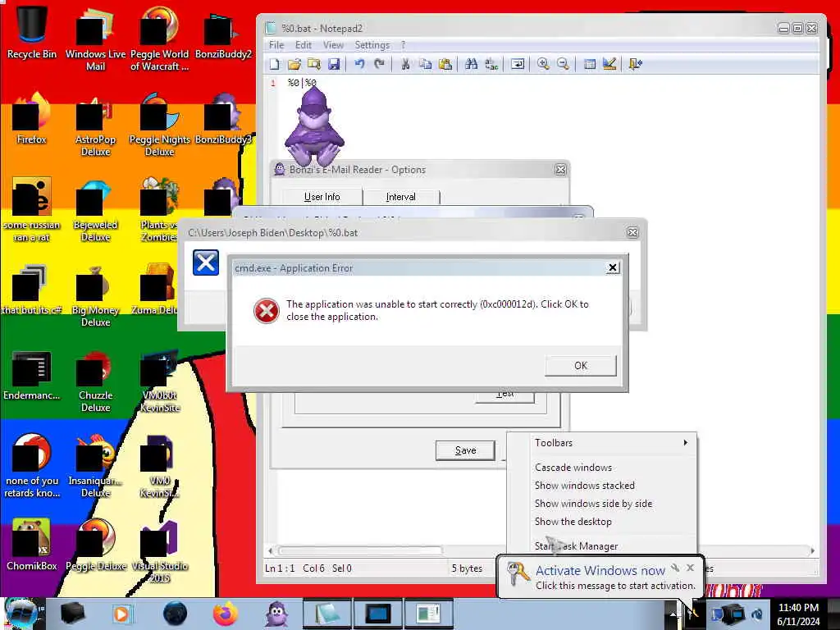Expand the Toolbars submenu arrow
This screenshot has width=840, height=630.
point(685,442)
